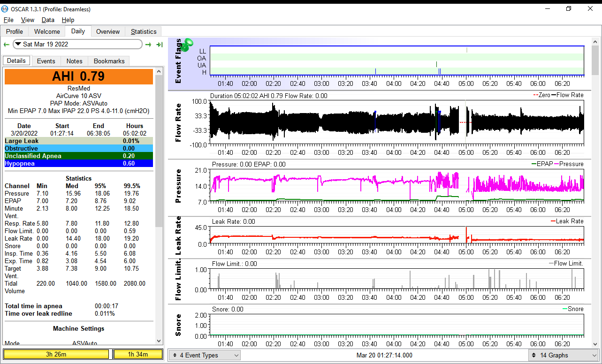Screen dimensions: 602x364
Task: Switch to the Profile tab
Action: (15, 31)
